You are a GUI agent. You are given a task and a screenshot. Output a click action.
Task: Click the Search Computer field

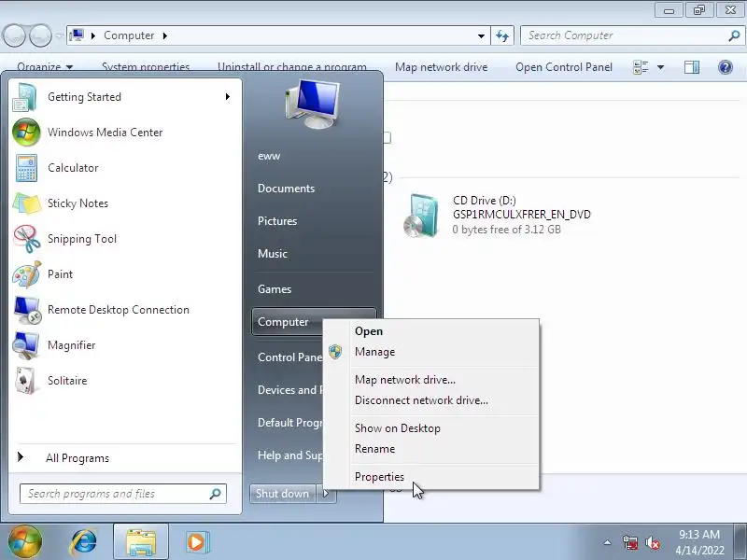pos(632,35)
